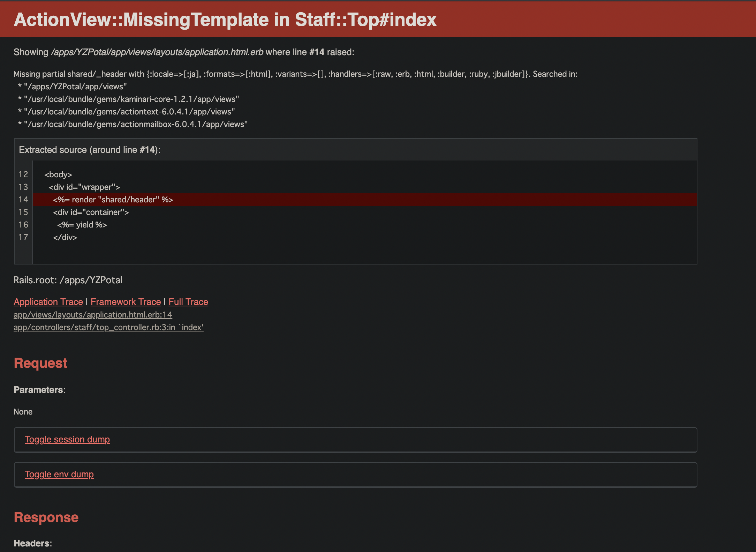Click the div id="container" source line

click(91, 212)
